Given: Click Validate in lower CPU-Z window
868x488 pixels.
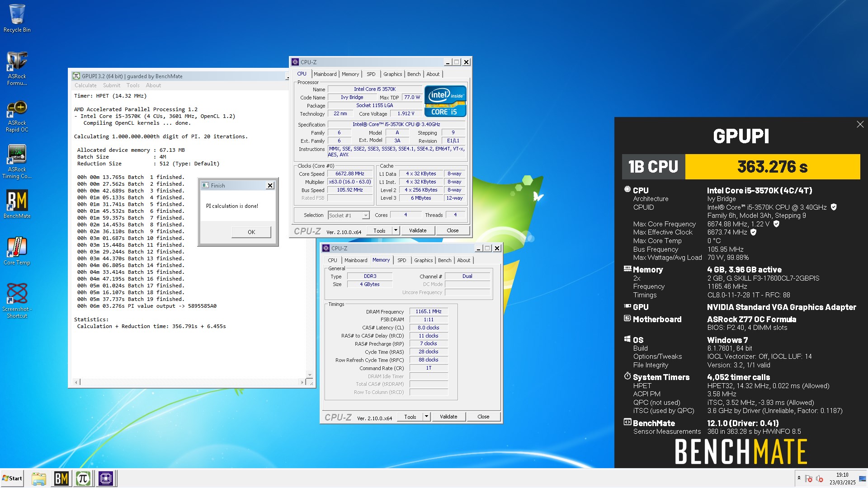Looking at the screenshot, I should [x=448, y=417].
